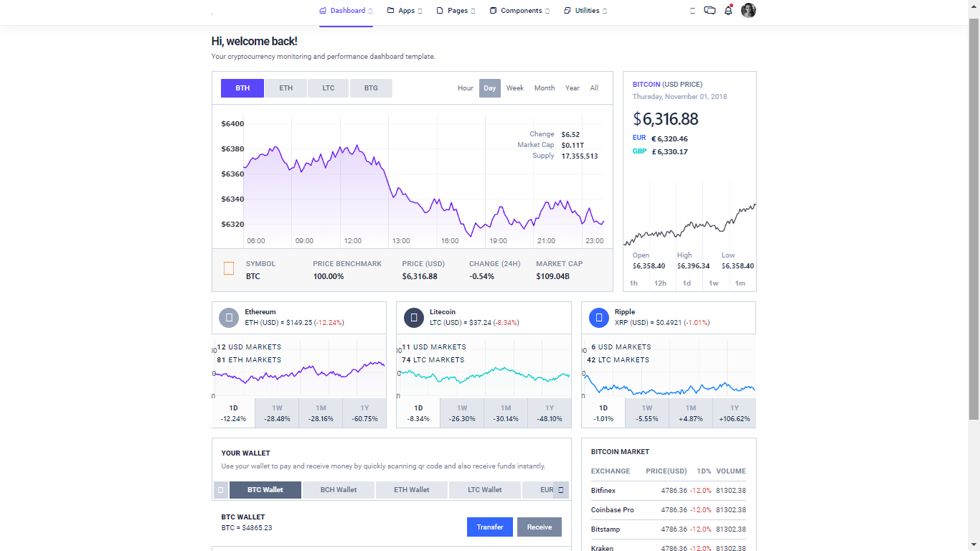This screenshot has width=980, height=551.
Task: Select 1h range in Bitcoin price card
Action: [x=633, y=283]
